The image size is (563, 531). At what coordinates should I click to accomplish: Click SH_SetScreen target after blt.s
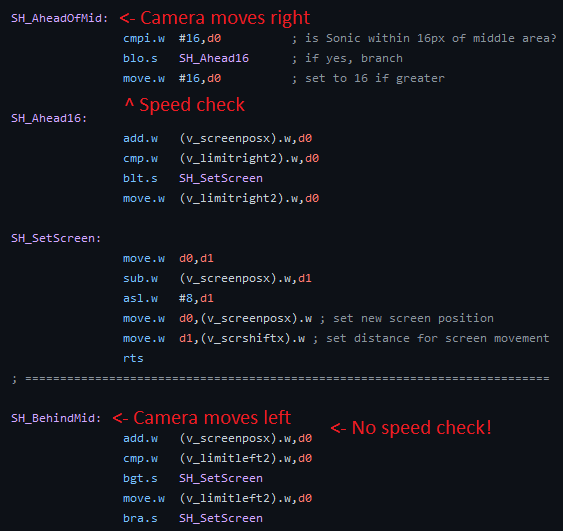(221, 178)
